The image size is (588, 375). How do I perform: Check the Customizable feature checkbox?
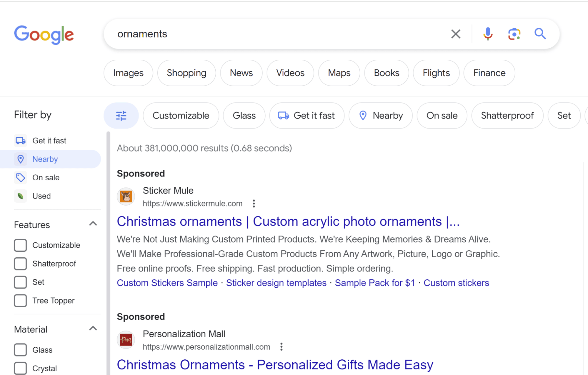[x=20, y=245]
